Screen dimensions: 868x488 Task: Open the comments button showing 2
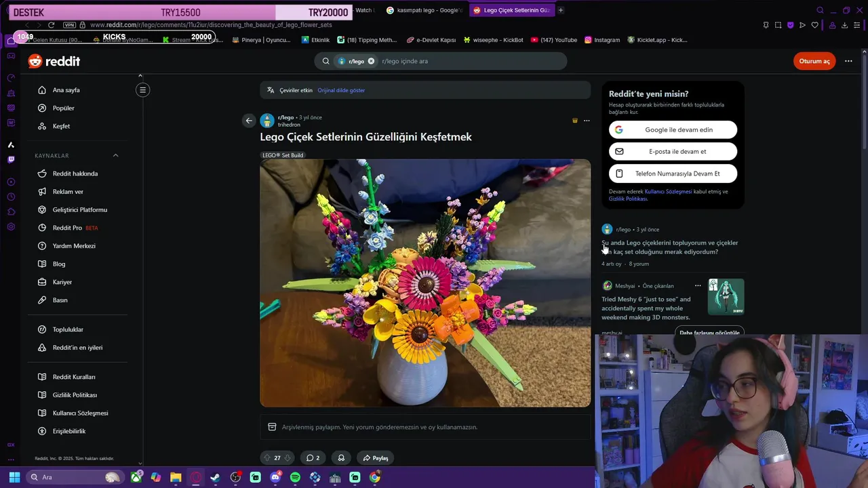coord(313,458)
